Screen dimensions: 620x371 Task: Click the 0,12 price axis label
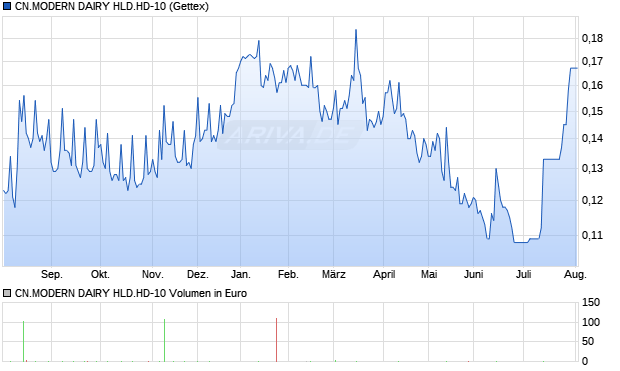592,200
